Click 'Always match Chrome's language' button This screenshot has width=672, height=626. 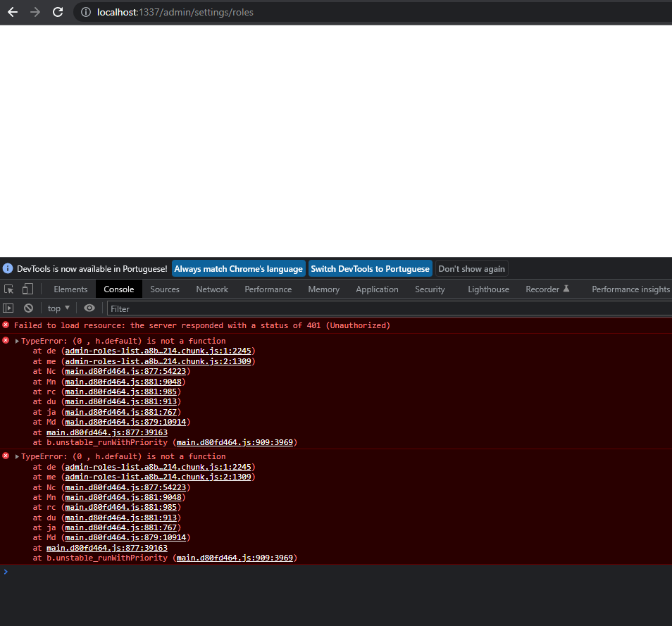pos(238,268)
